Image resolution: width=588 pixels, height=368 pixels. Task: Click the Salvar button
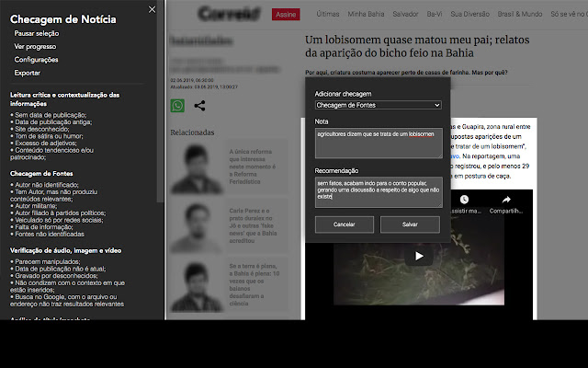tap(410, 224)
